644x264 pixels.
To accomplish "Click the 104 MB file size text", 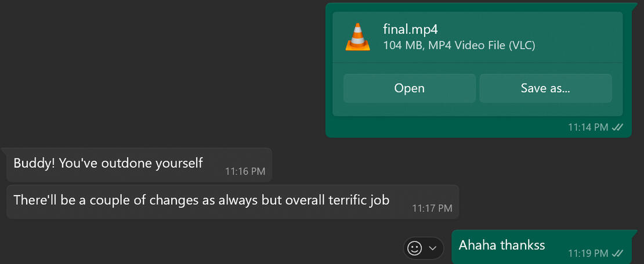I will [x=403, y=45].
